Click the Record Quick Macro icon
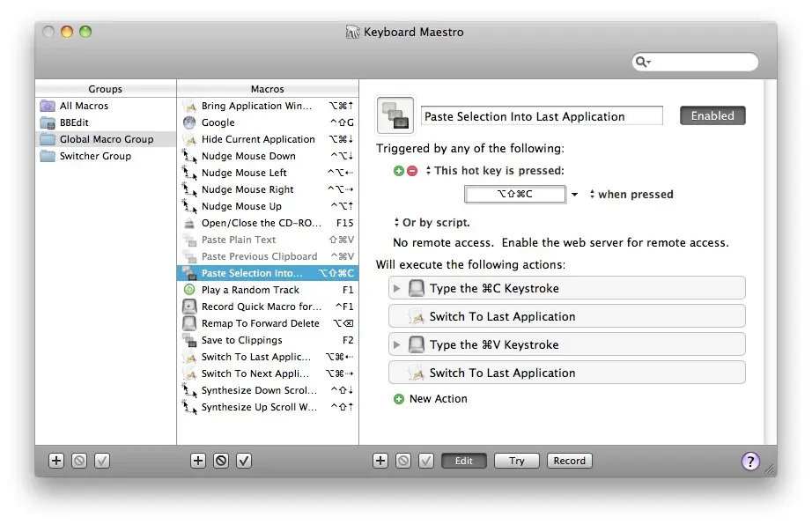The image size is (812, 525). (189, 307)
